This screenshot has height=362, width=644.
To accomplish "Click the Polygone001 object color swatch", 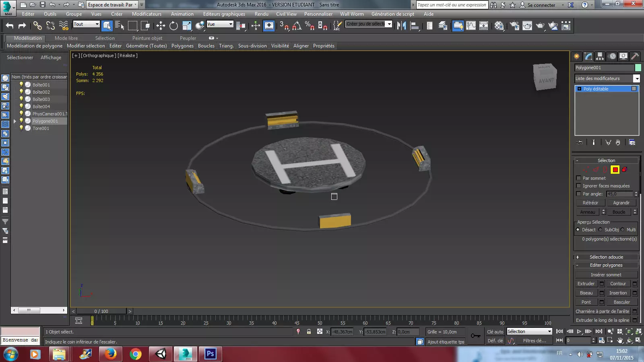I will coord(638,68).
